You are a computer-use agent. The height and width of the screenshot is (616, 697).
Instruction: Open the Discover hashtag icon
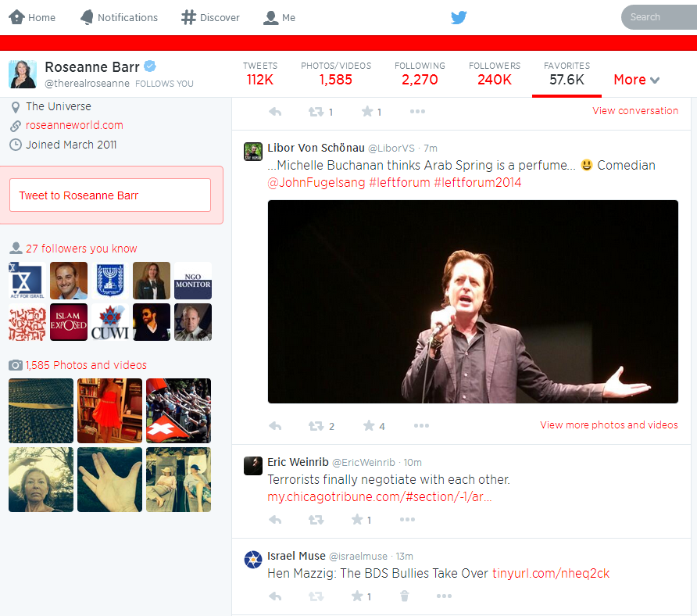click(x=188, y=17)
